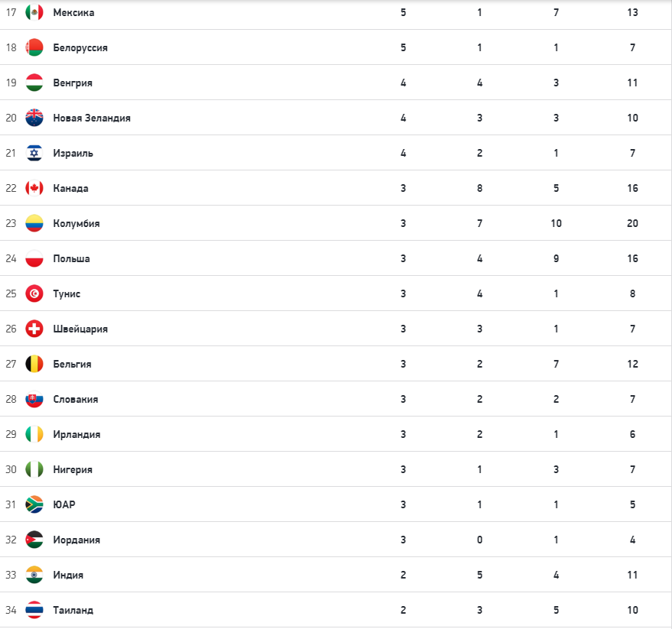672x629 pixels.
Task: Select the Canada maple leaf flag
Action: 34,188
